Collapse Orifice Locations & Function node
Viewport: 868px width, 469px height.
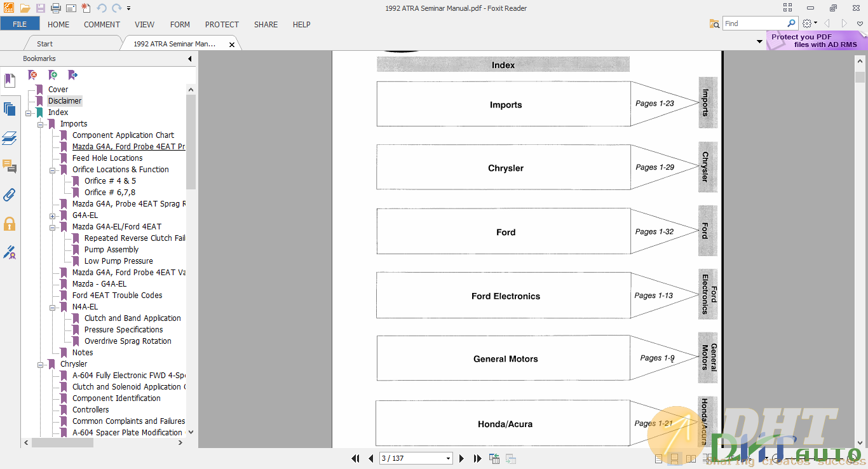point(52,170)
